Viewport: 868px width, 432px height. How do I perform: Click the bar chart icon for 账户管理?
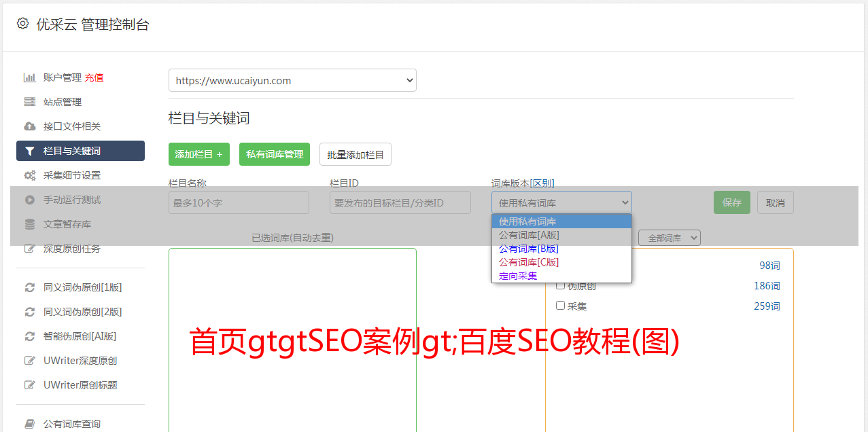(x=29, y=77)
